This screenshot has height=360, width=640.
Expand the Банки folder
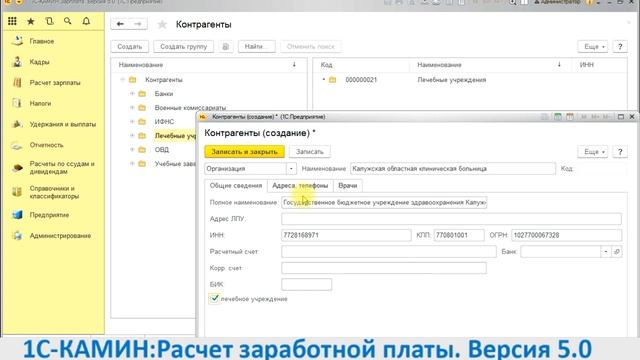pyautogui.click(x=132, y=94)
